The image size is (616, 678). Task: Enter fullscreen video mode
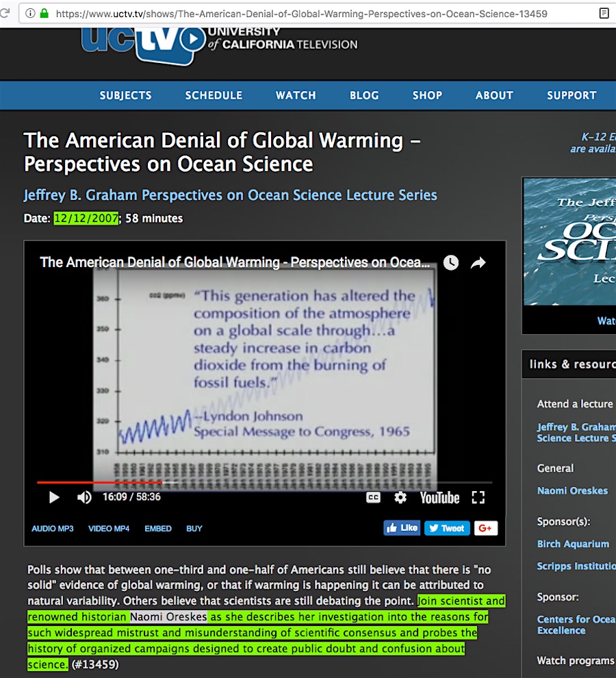(x=478, y=498)
